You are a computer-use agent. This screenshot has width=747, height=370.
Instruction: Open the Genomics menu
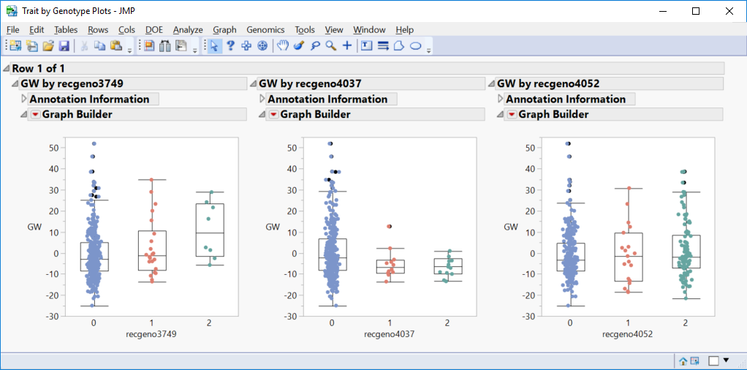(x=265, y=30)
